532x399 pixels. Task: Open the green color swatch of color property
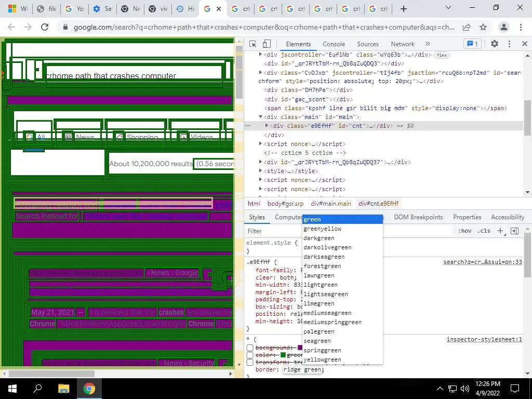pos(283,355)
